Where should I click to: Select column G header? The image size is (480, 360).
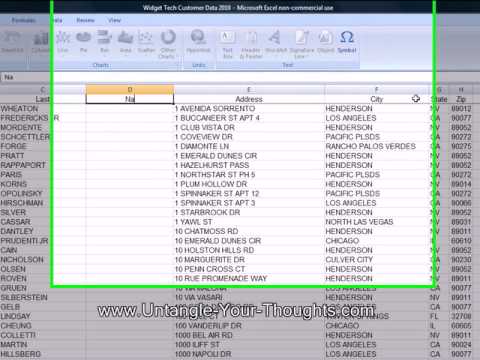[439, 89]
